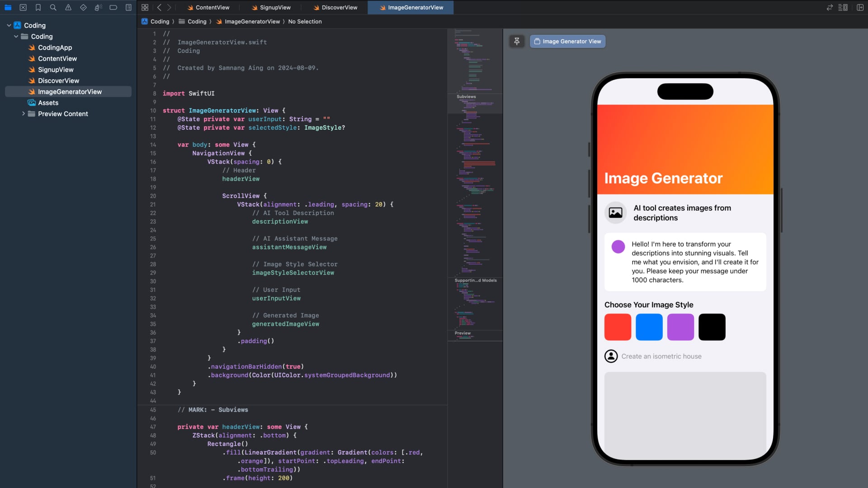The image size is (868, 488).
Task: Click the 'Create an isometric house' input field
Action: 661,357
